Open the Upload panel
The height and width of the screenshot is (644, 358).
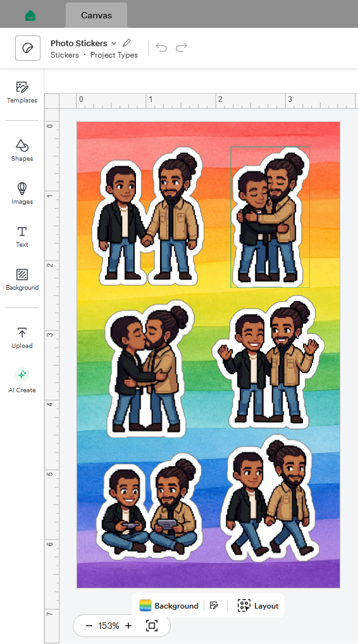point(22,338)
